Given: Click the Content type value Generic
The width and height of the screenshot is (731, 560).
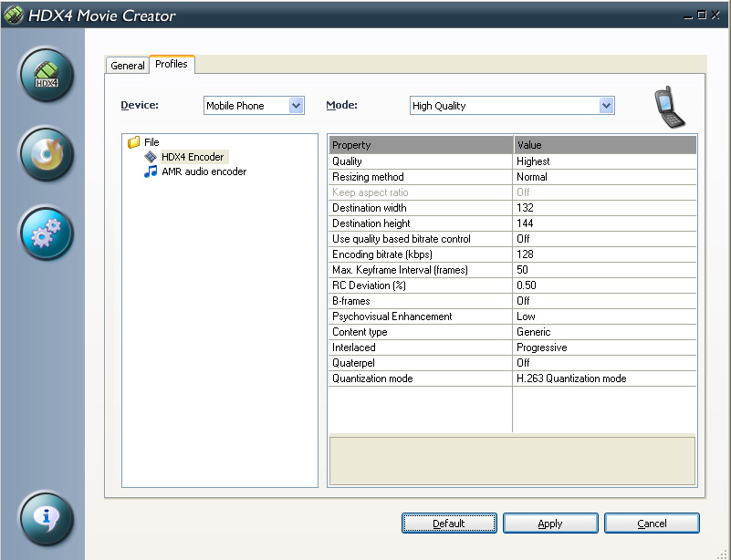Looking at the screenshot, I should tap(533, 332).
